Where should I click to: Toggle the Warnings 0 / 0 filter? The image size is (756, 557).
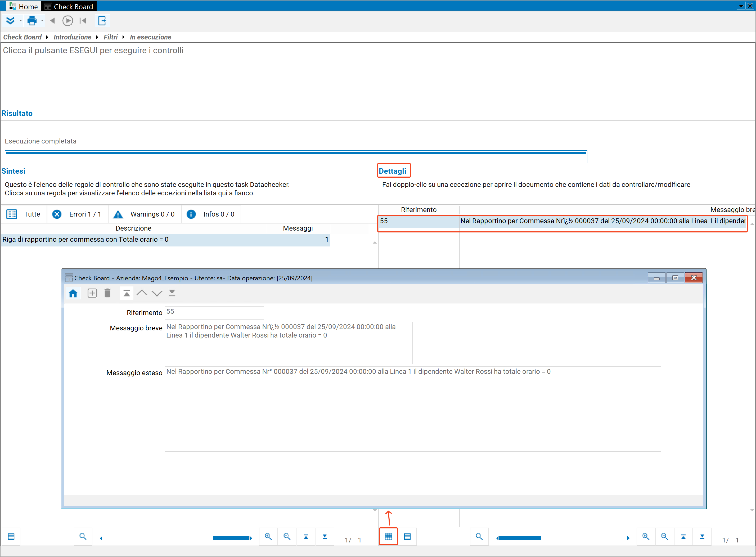click(144, 214)
